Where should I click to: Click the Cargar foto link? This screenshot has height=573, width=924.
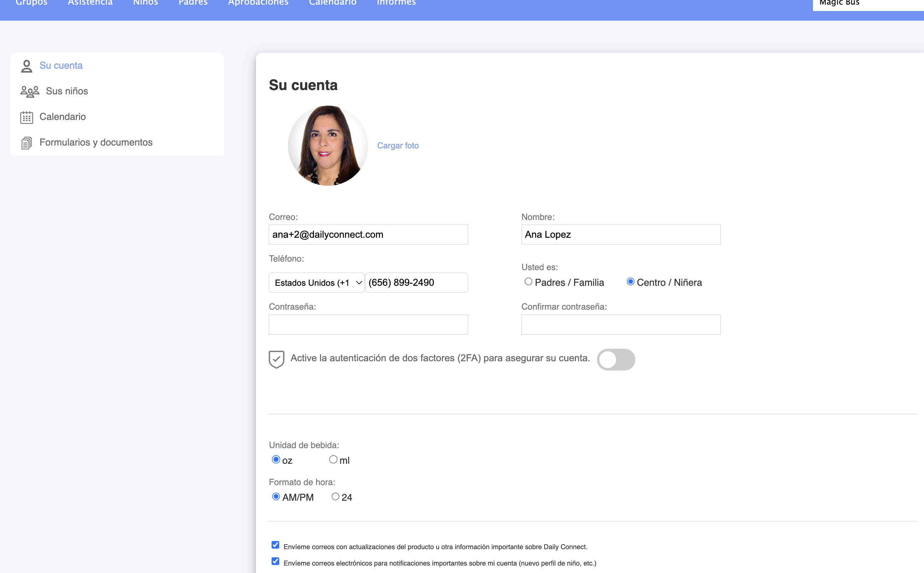click(x=398, y=146)
